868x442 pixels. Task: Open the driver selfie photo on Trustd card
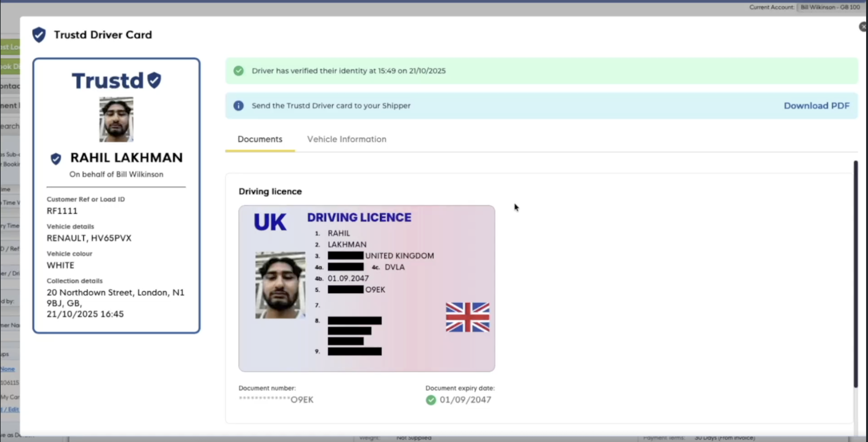click(x=116, y=119)
